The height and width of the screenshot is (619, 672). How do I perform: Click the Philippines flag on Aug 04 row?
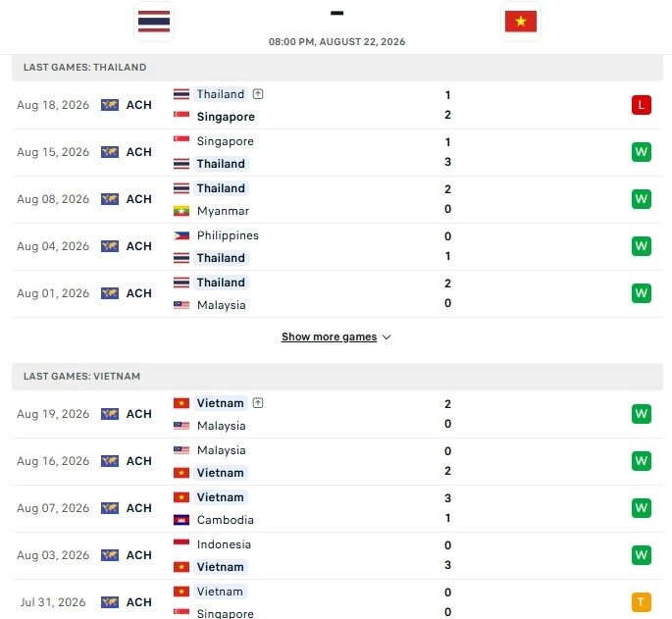coord(181,235)
